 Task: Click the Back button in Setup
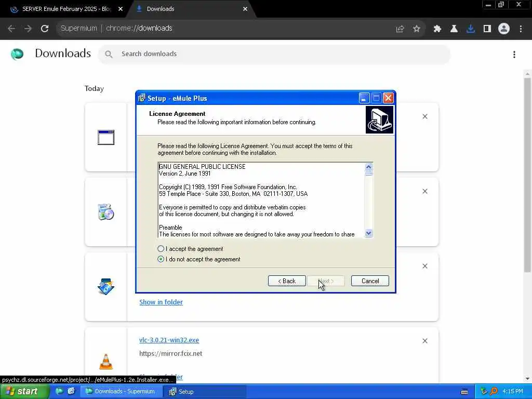coord(287,281)
